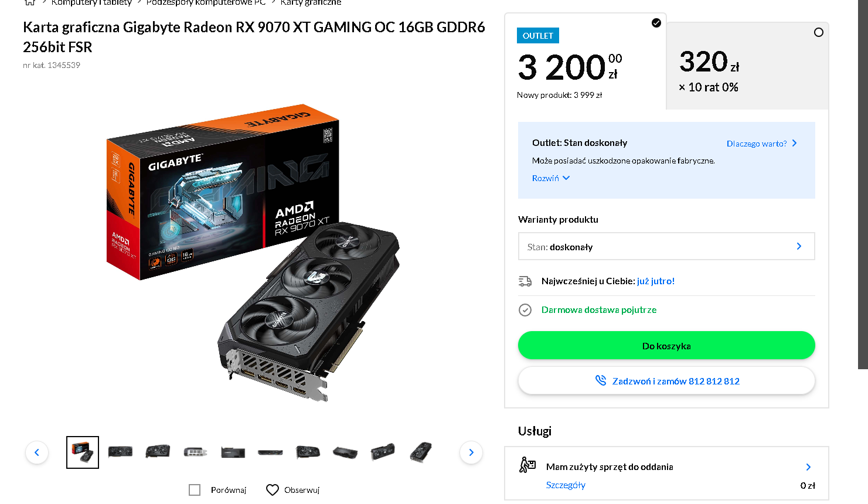Open Podzespoły komputerowe PC breadcrumb
This screenshot has width=868, height=504.
[x=206, y=2]
